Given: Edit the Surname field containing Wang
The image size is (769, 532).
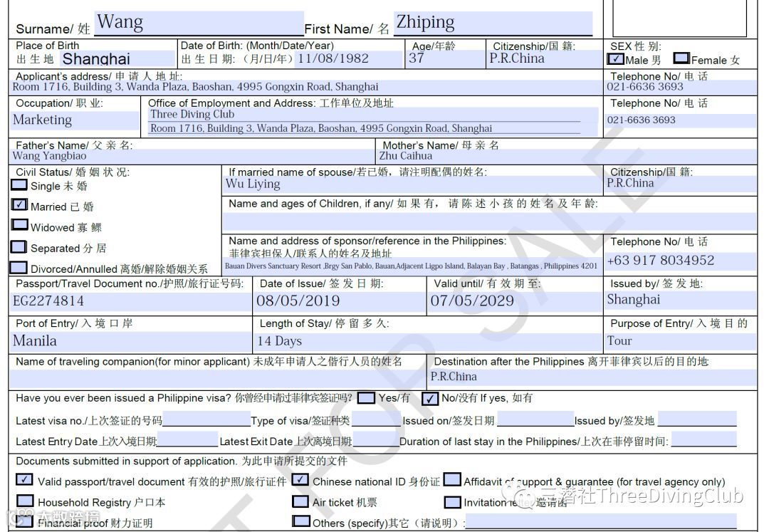Looking at the screenshot, I should tap(199, 23).
